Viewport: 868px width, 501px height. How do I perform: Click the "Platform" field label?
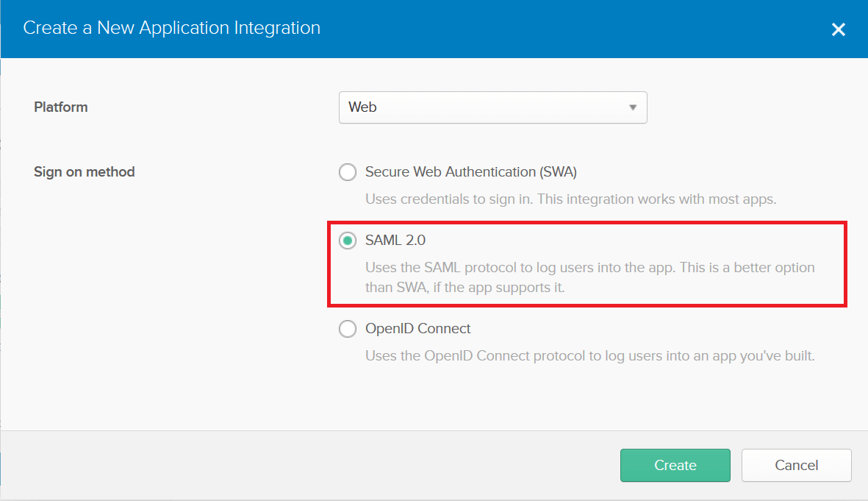(x=61, y=107)
